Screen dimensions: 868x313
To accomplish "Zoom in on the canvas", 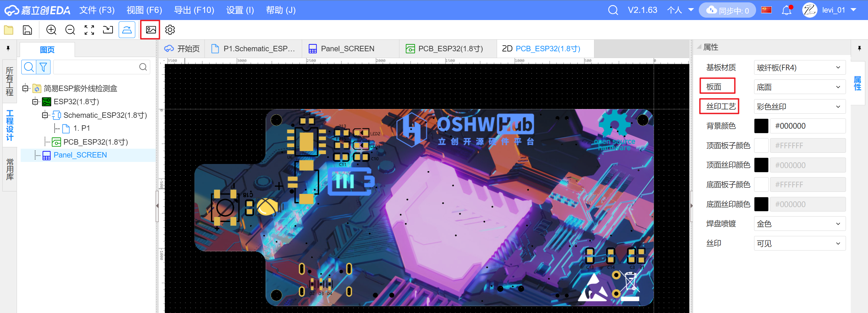I will click(51, 30).
